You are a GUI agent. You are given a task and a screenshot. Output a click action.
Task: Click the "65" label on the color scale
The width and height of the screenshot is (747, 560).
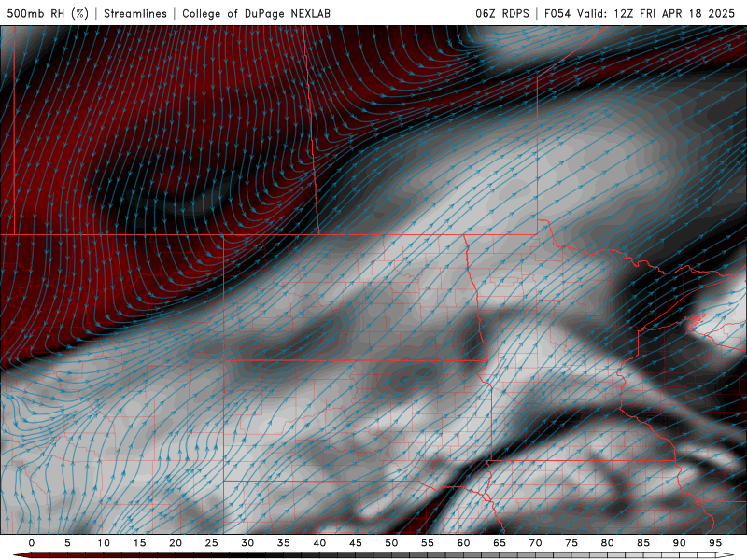click(x=500, y=543)
